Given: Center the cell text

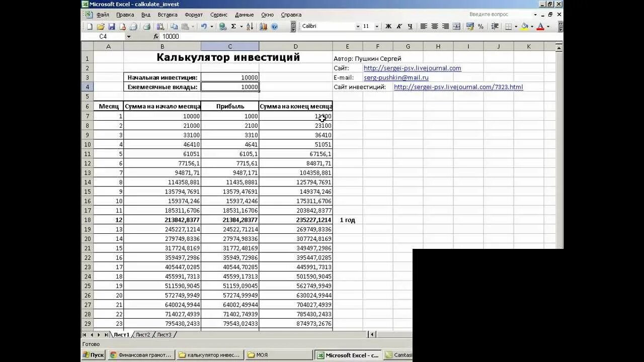Looking at the screenshot, I should [435, 26].
